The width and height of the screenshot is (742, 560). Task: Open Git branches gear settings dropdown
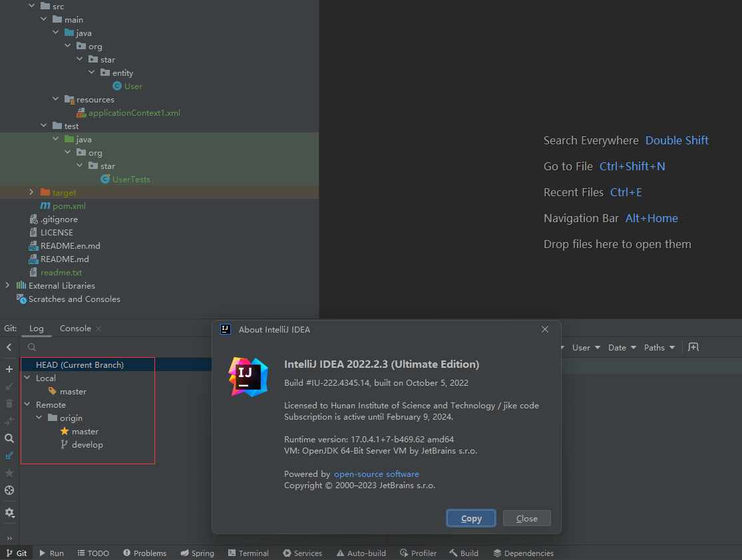pos(9,513)
